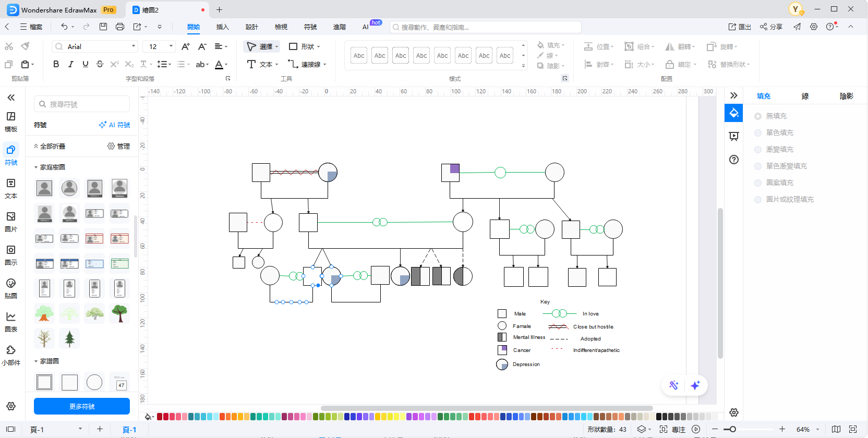This screenshot has width=868, height=438.
Task: Click the 更多符號 button
Action: 82,406
